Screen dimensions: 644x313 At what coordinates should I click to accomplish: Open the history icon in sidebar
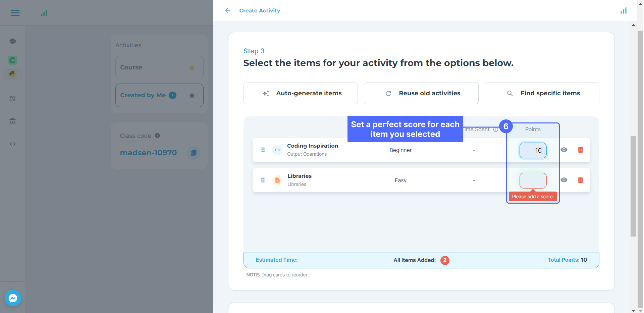tap(12, 99)
